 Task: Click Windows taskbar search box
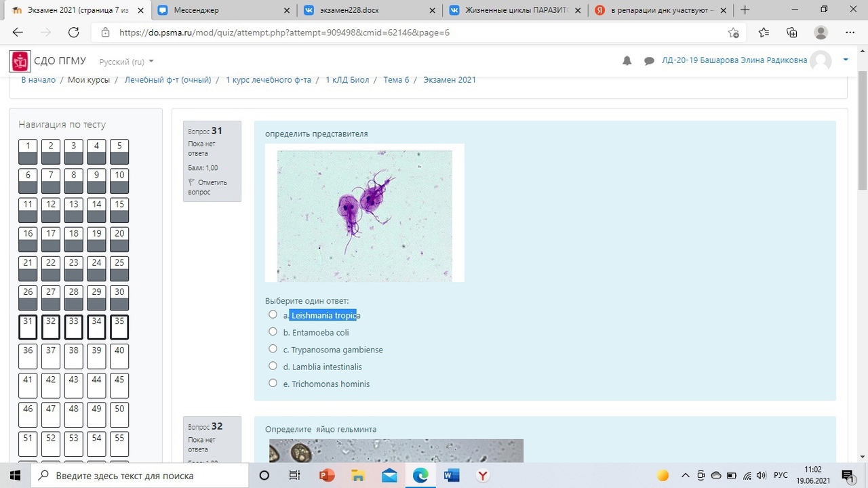(x=141, y=475)
